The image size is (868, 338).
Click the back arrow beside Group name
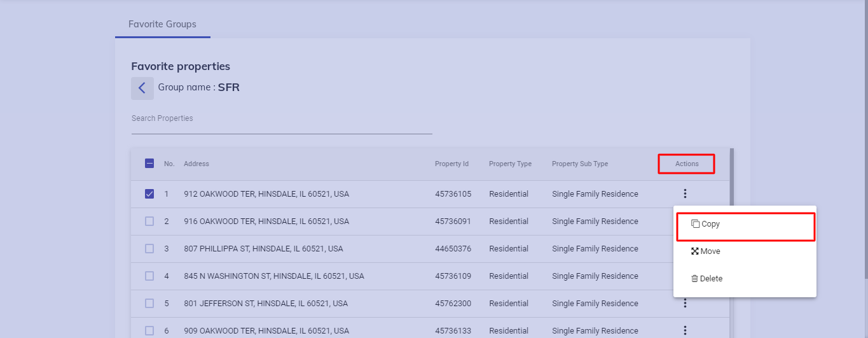[142, 88]
